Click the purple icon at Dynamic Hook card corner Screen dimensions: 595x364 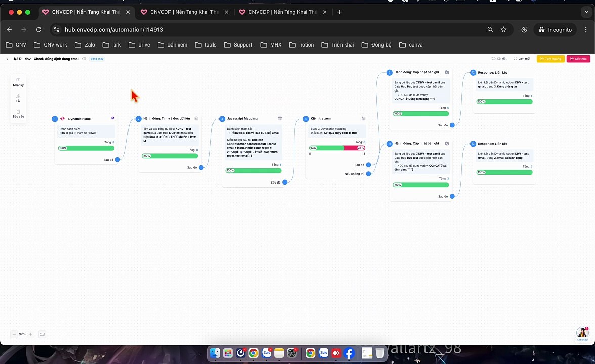point(113,118)
